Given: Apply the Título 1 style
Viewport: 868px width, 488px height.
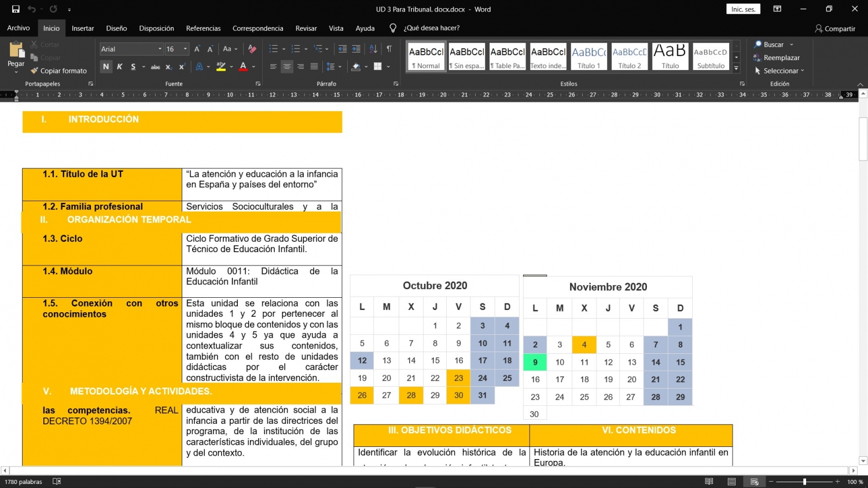Looking at the screenshot, I should (589, 57).
